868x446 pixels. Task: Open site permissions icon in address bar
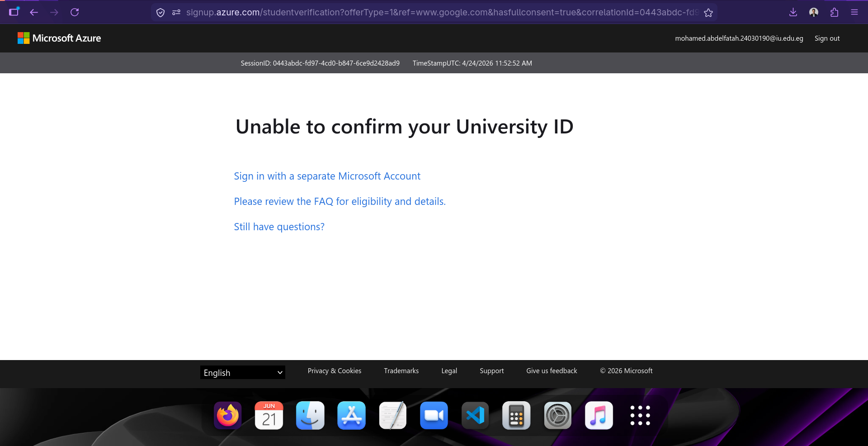[x=176, y=13]
